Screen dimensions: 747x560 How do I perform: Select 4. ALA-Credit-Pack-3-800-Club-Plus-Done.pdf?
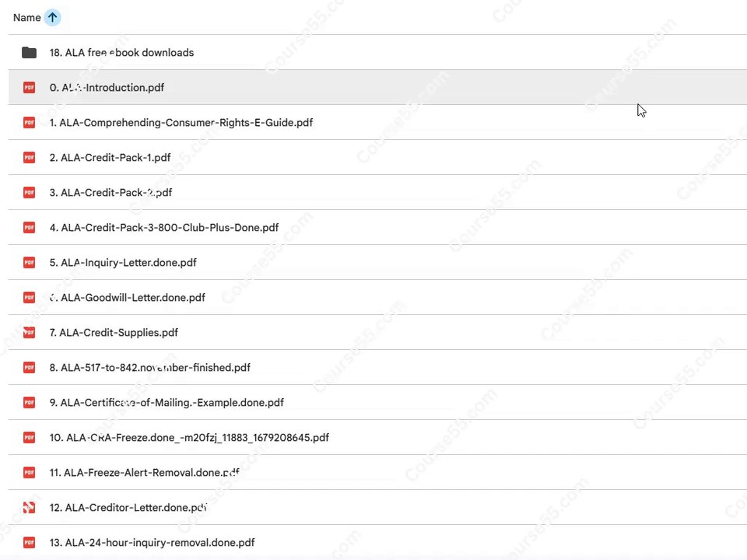click(x=164, y=228)
